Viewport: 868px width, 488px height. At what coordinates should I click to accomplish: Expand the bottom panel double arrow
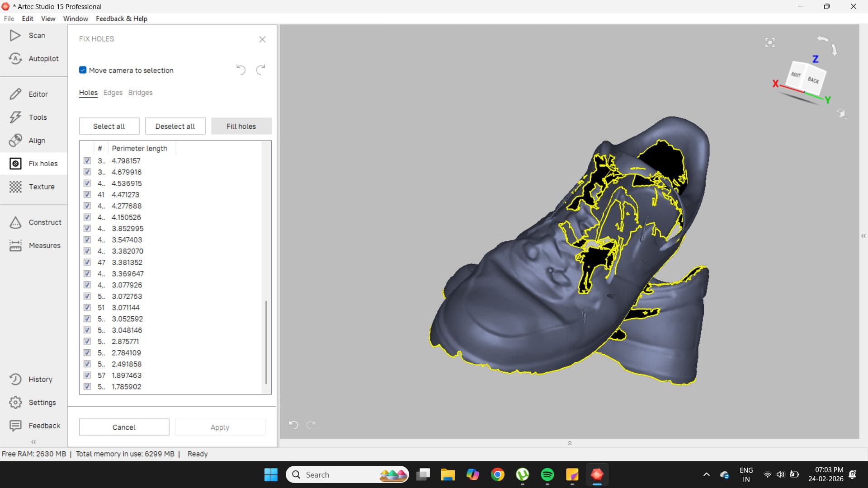coord(570,443)
